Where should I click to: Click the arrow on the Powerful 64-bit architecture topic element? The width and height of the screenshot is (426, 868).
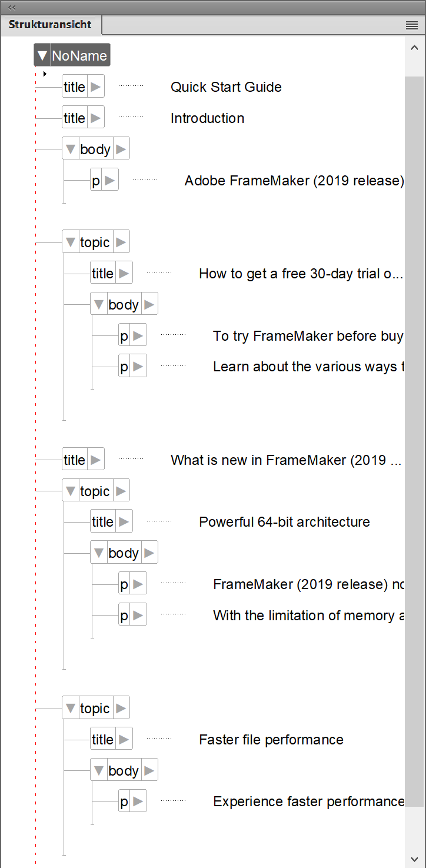coord(122,490)
